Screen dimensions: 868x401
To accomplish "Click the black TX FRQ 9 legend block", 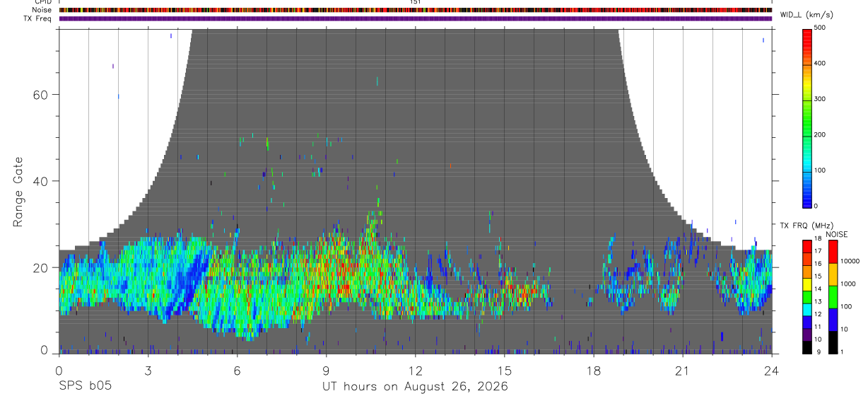I will 808,347.
